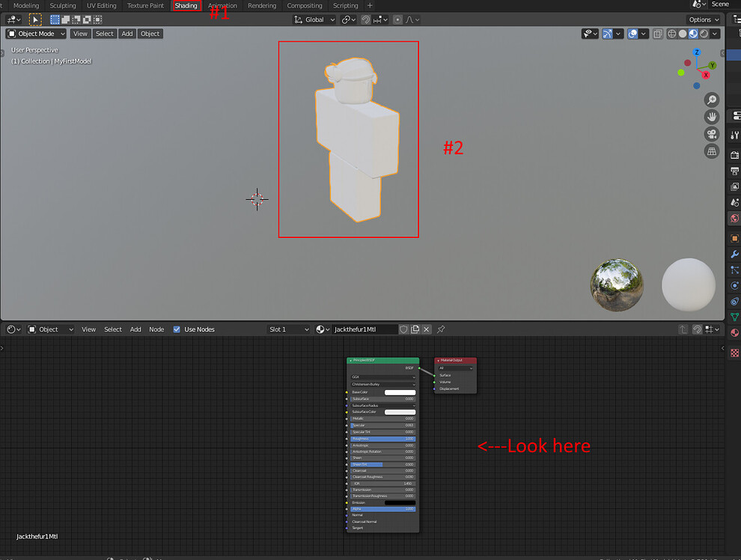Open the Object Mode dropdown
741x560 pixels.
click(35, 33)
